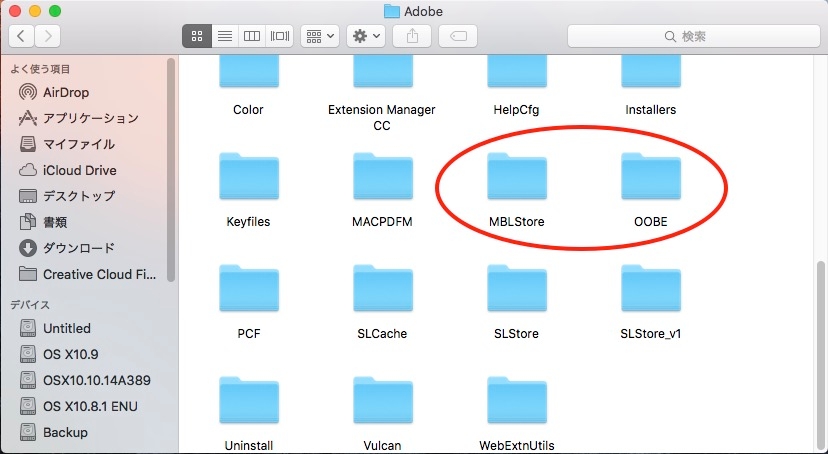This screenshot has width=828, height=454.
Task: Open アプリケーション in sidebar
Action: click(78, 118)
